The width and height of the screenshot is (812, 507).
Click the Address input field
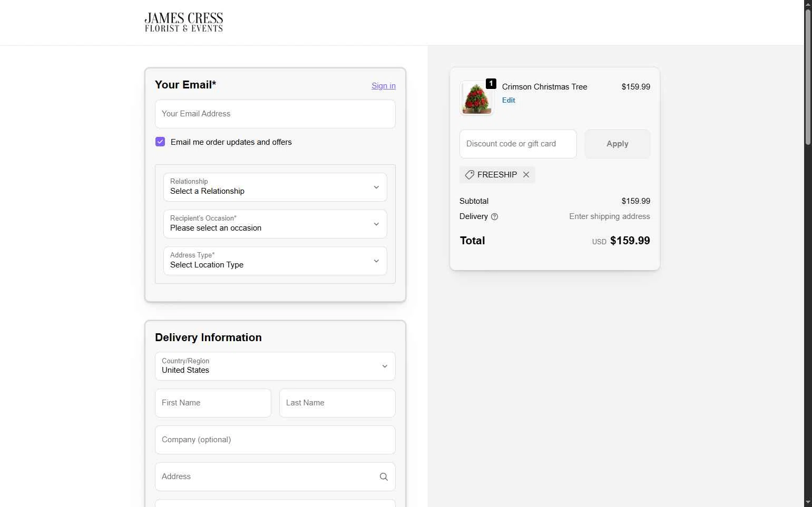pyautogui.click(x=275, y=476)
